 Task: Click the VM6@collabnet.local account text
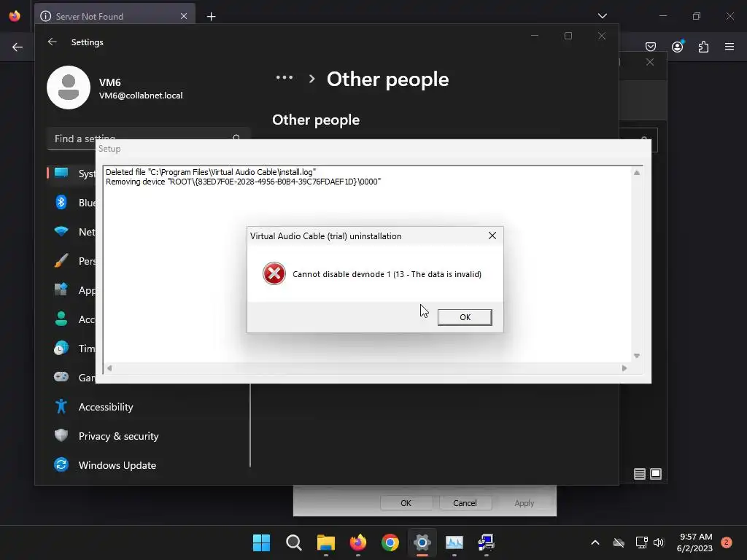tap(141, 96)
